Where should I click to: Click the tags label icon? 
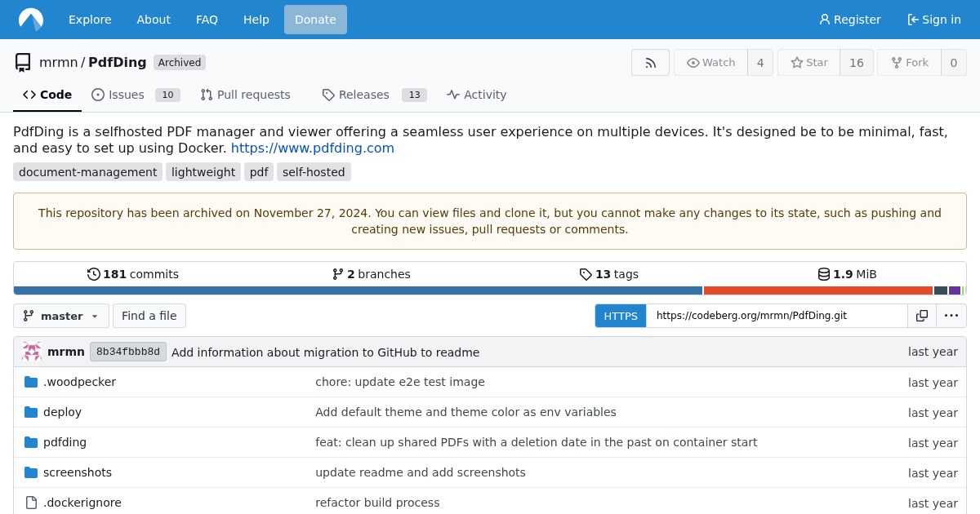click(x=586, y=274)
